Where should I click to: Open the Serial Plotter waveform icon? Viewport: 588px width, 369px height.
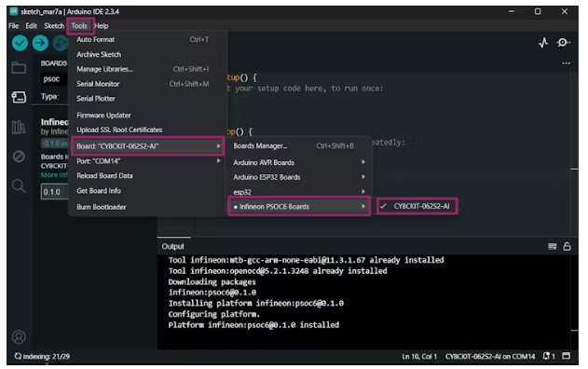point(543,43)
